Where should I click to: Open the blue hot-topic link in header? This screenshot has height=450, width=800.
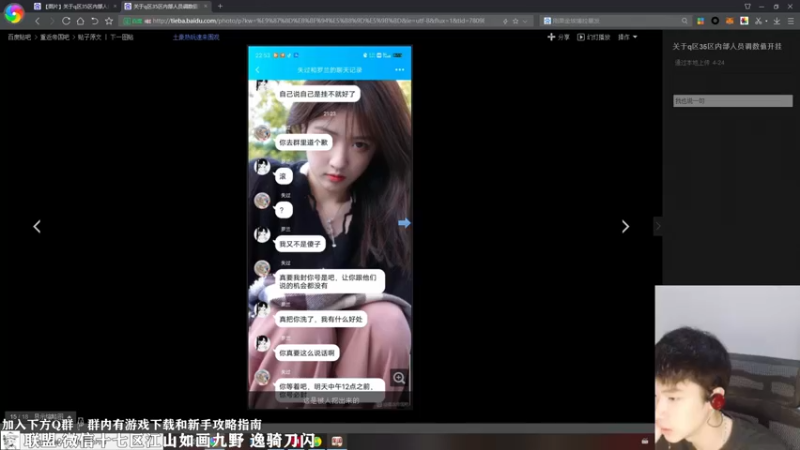pyautogui.click(x=196, y=37)
